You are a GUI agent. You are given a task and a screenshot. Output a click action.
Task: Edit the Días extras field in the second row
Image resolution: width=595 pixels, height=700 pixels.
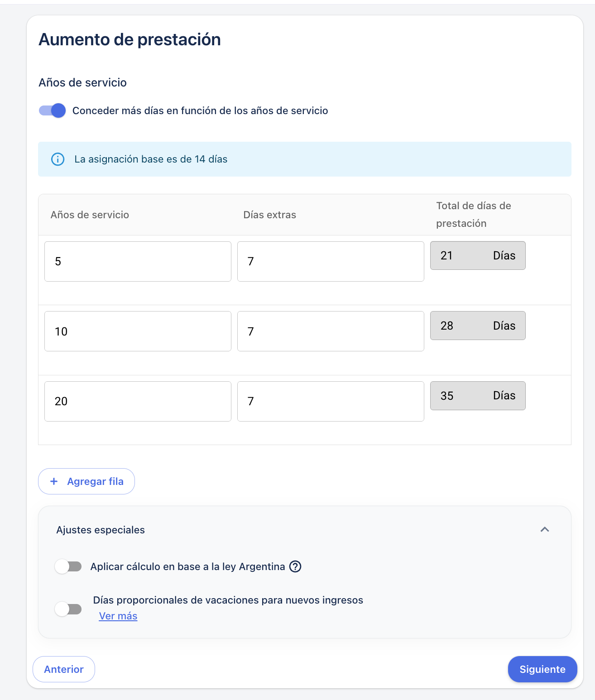pyautogui.click(x=331, y=331)
